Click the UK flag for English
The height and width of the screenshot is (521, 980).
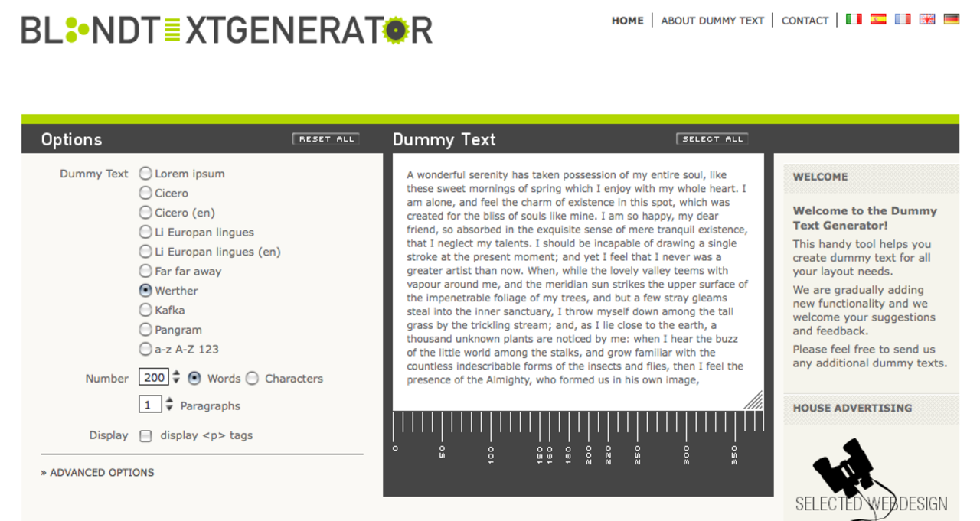926,18
